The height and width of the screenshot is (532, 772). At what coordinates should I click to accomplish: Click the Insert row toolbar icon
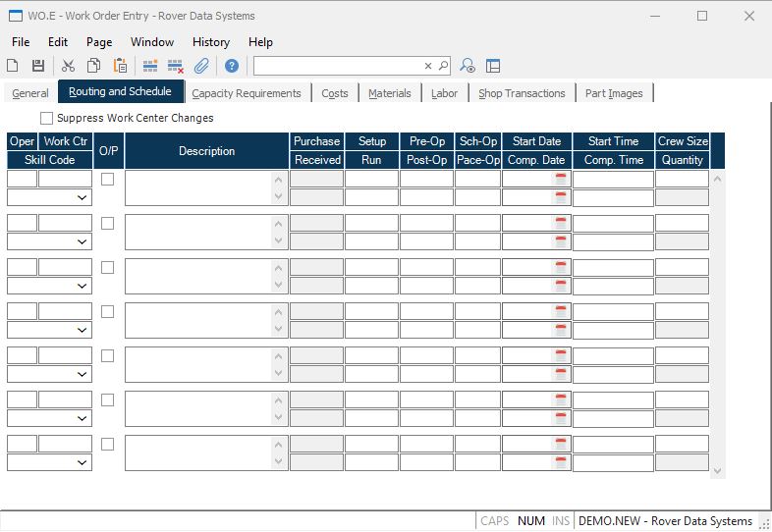click(x=150, y=66)
